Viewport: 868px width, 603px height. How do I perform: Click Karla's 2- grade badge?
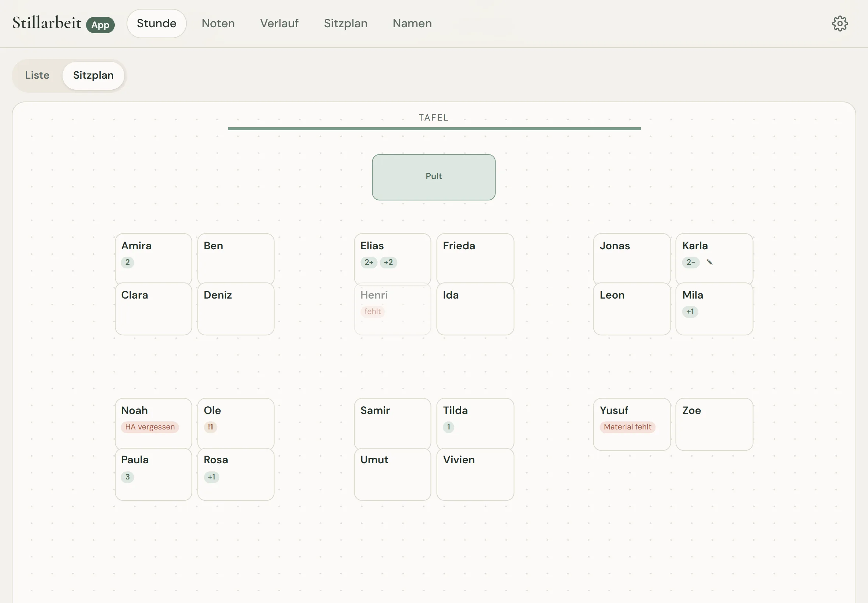click(691, 262)
